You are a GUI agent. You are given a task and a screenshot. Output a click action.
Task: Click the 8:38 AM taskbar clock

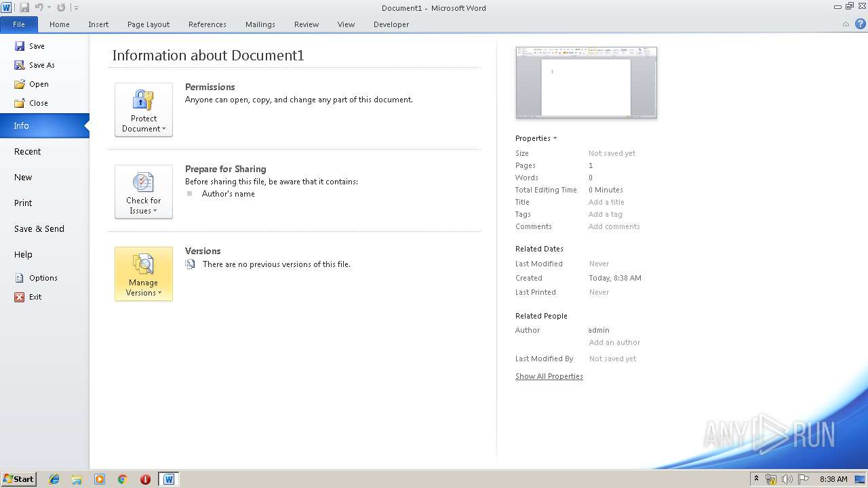(833, 479)
